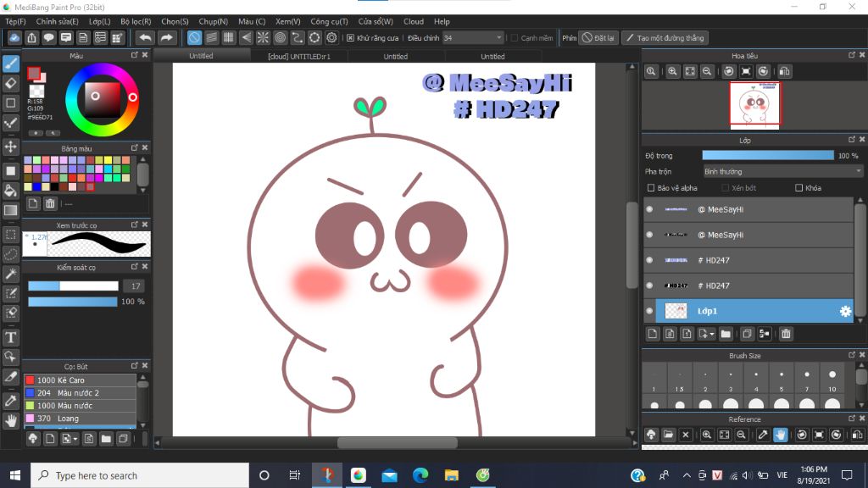Viewport: 868px width, 488px height.
Task: Click the Đặt lại reset button
Action: click(598, 37)
